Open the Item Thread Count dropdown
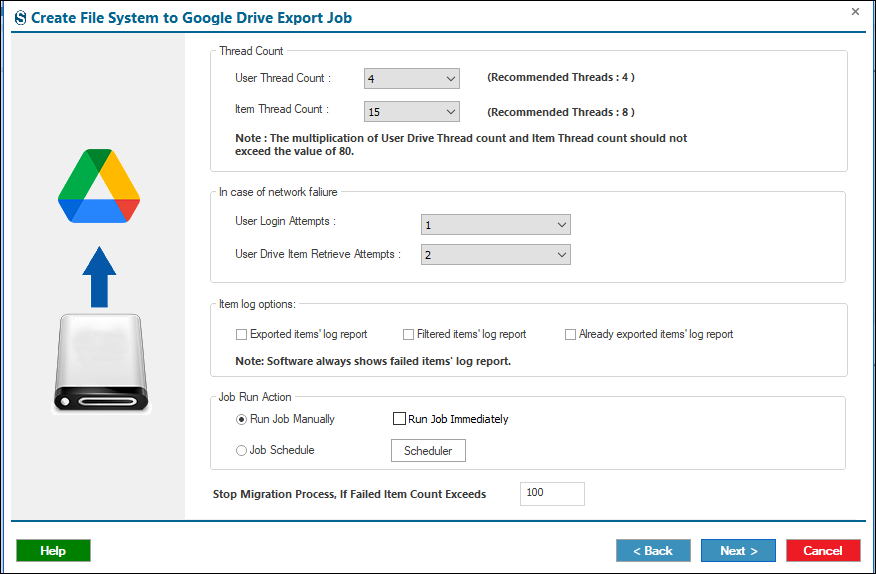This screenshot has height=574, width=876. (x=412, y=112)
